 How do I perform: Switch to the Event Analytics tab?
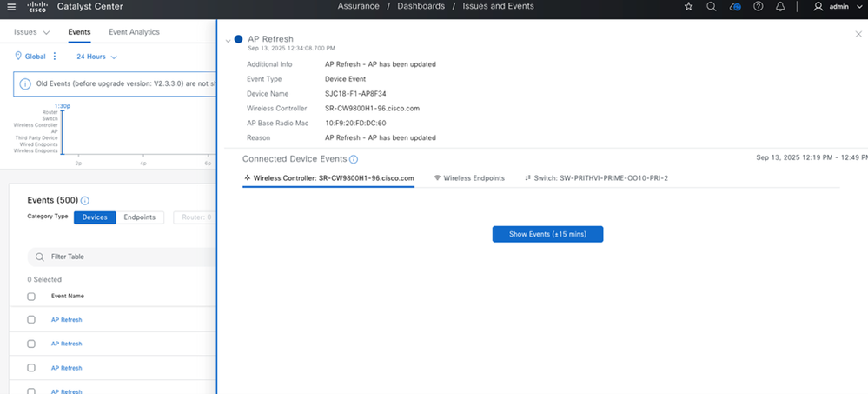tap(134, 32)
